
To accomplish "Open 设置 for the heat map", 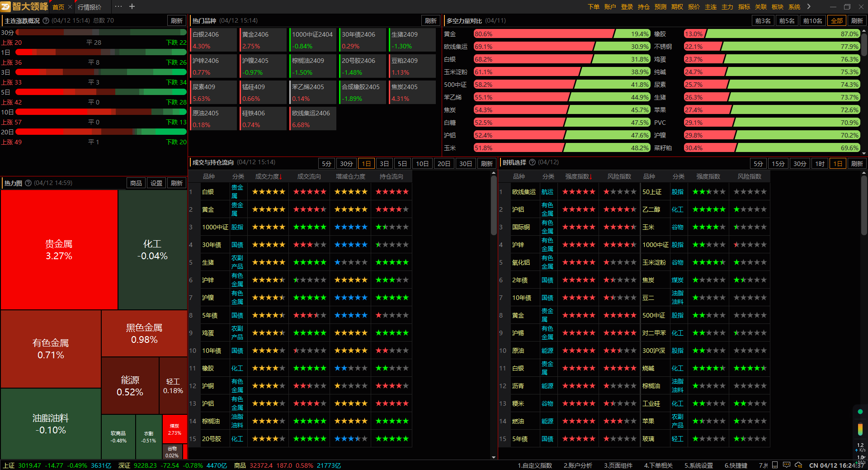I will click(156, 183).
